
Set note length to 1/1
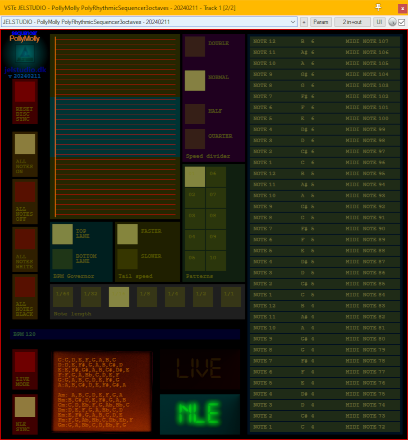coord(231,297)
